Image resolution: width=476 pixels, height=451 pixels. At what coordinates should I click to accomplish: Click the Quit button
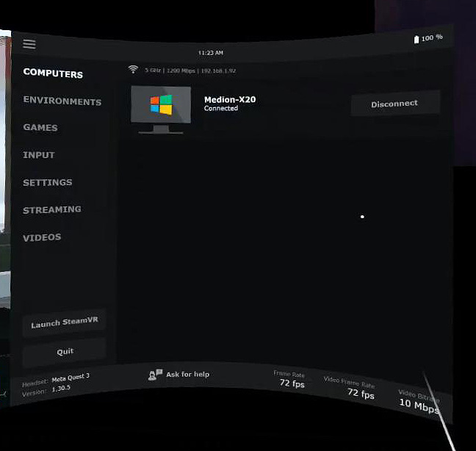click(65, 351)
